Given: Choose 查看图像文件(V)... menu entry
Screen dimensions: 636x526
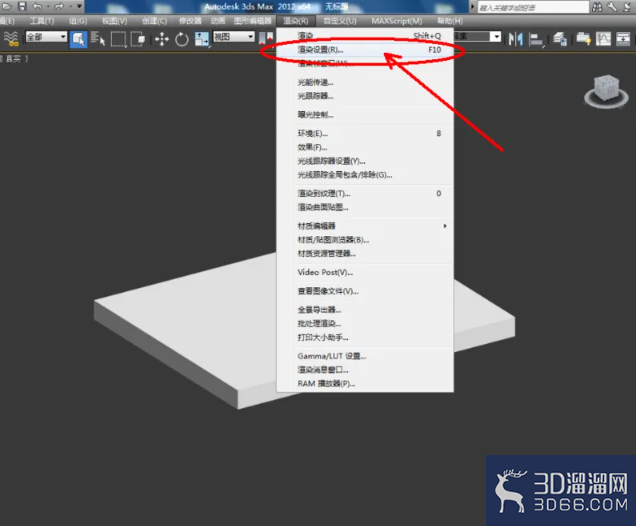Looking at the screenshot, I should tap(365, 291).
